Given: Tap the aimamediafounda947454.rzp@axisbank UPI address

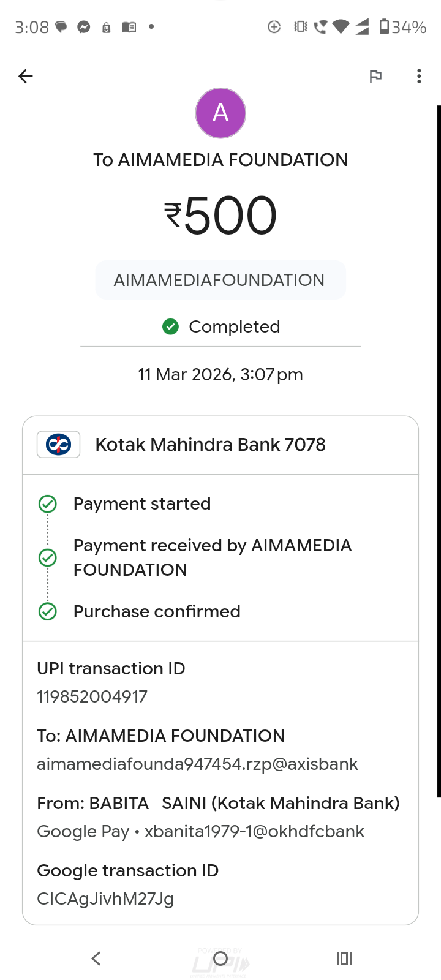Looking at the screenshot, I should [x=197, y=764].
